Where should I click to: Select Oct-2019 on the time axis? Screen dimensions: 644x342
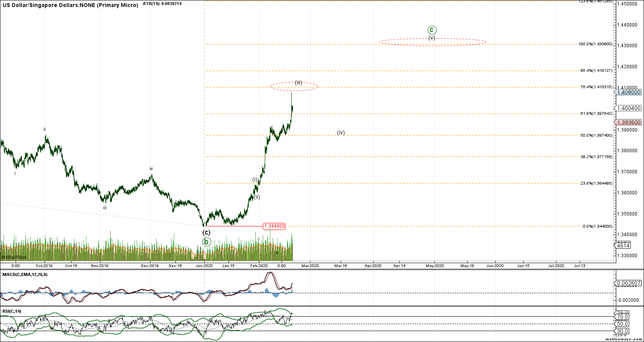[44, 265]
